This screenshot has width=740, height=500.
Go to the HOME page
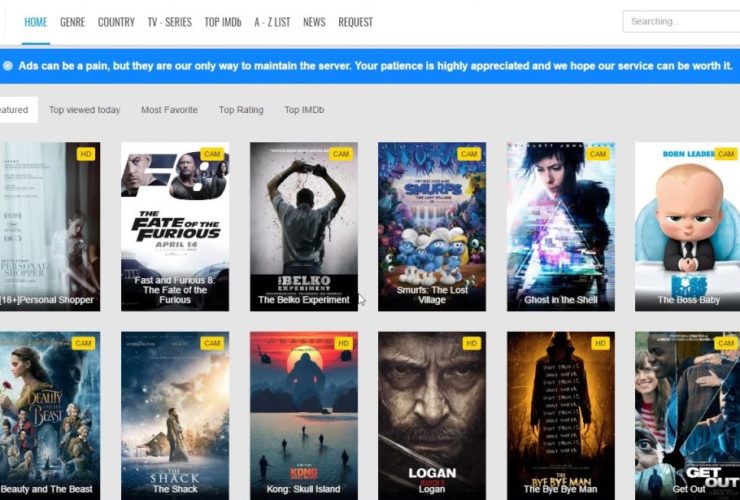click(x=36, y=22)
